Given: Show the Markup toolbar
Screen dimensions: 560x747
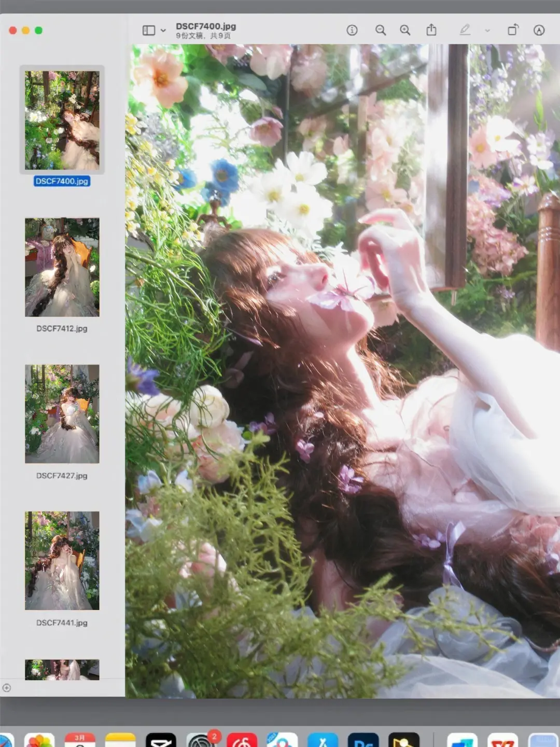Looking at the screenshot, I should [x=539, y=30].
